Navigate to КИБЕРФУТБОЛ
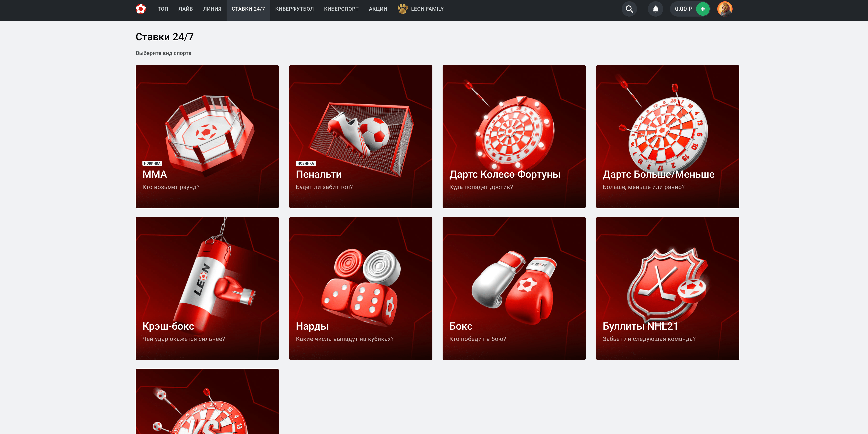Image resolution: width=868 pixels, height=434 pixels. (x=294, y=9)
